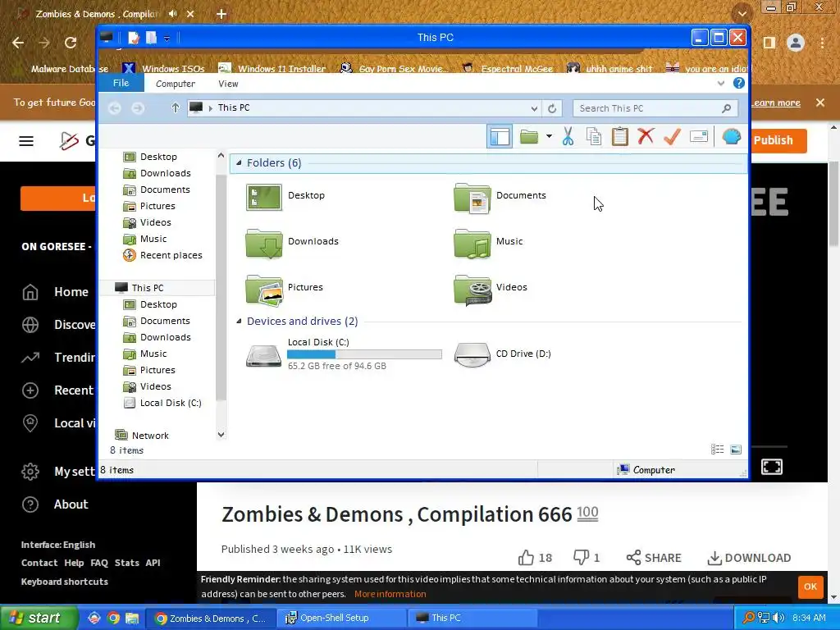840x630 pixels.
Task: Select the Downloads folder in the main pane
Action: click(292, 242)
